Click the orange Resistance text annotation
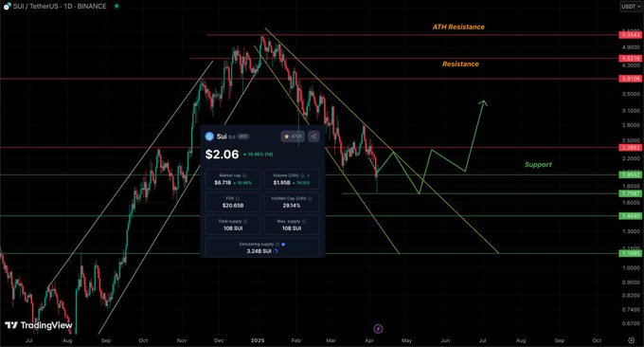 pos(460,64)
